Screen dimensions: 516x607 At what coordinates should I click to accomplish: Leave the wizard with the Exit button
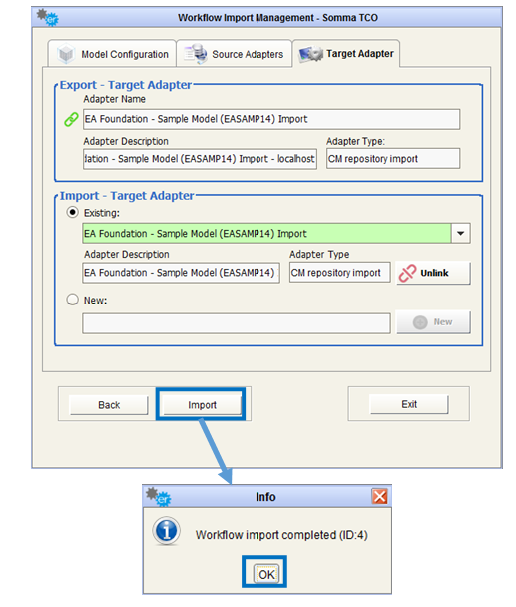(x=409, y=404)
